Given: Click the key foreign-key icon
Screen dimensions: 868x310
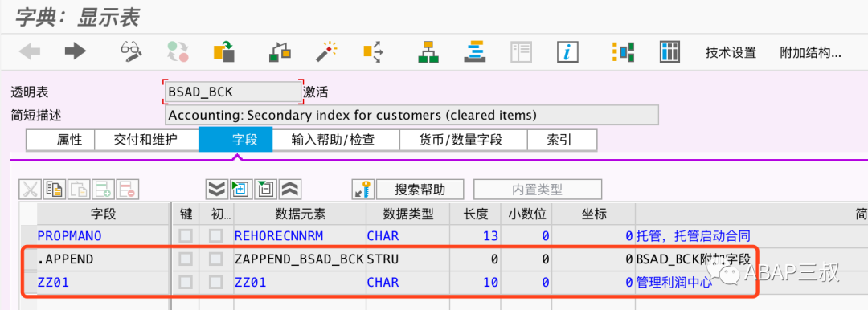Looking at the screenshot, I should 364,190.
